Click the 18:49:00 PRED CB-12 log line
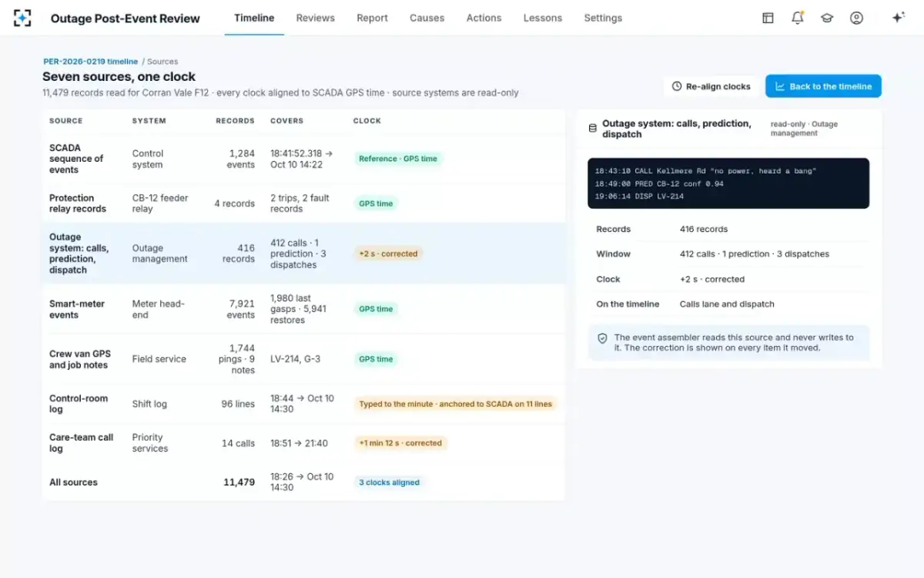Viewport: 924px width, 578px height. [x=659, y=183]
